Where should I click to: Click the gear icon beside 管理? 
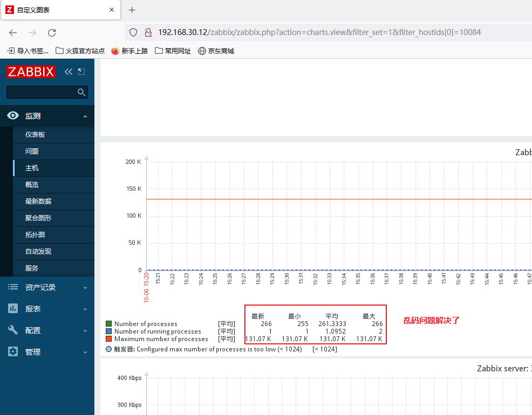[x=13, y=351]
